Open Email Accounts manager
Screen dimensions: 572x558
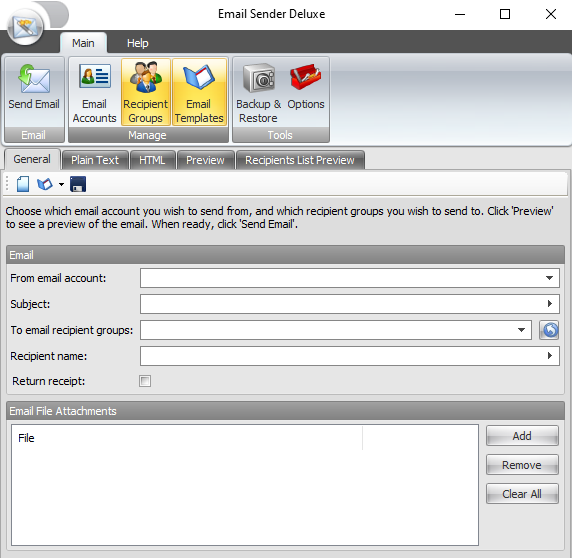pyautogui.click(x=94, y=92)
